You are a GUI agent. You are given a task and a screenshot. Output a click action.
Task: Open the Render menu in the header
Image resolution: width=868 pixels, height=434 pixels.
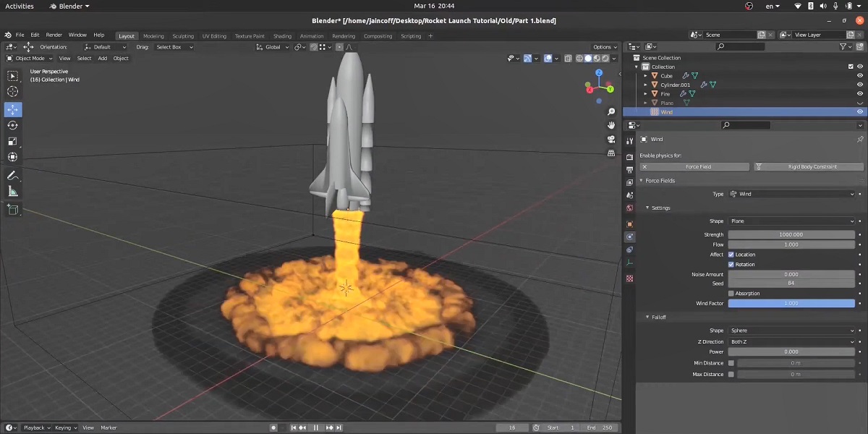(x=54, y=34)
